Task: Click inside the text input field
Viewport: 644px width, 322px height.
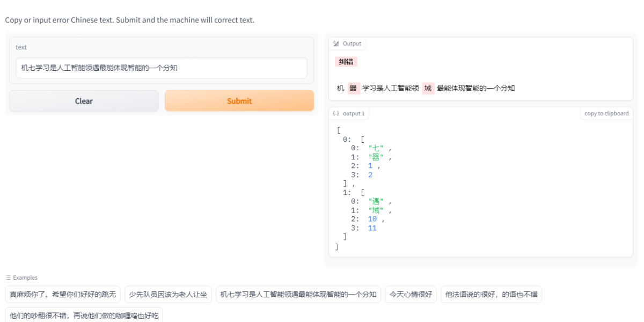Action: point(161,68)
